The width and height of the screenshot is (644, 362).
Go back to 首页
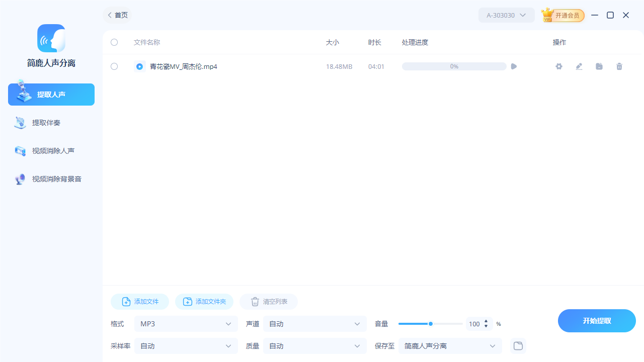(x=117, y=15)
